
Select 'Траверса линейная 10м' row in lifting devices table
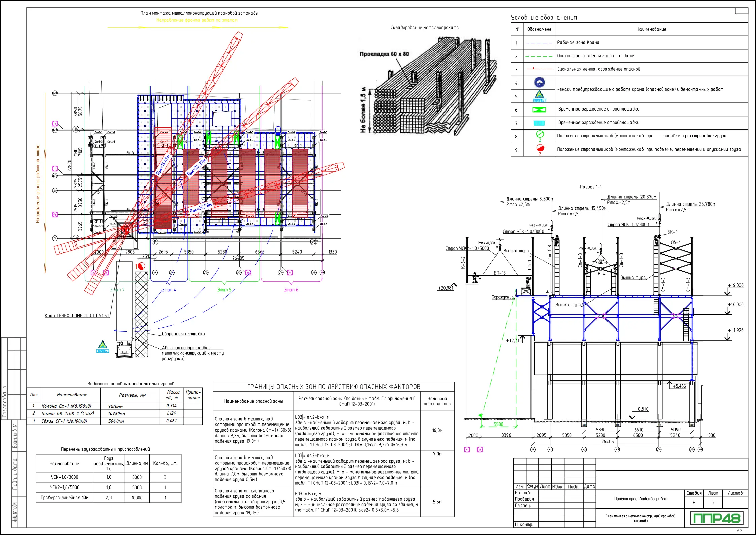(x=65, y=498)
